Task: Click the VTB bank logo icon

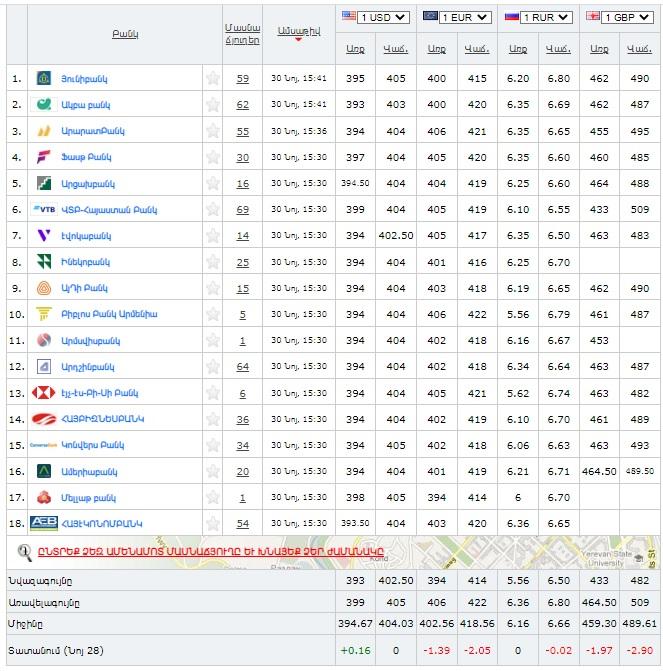Action: tap(44, 209)
